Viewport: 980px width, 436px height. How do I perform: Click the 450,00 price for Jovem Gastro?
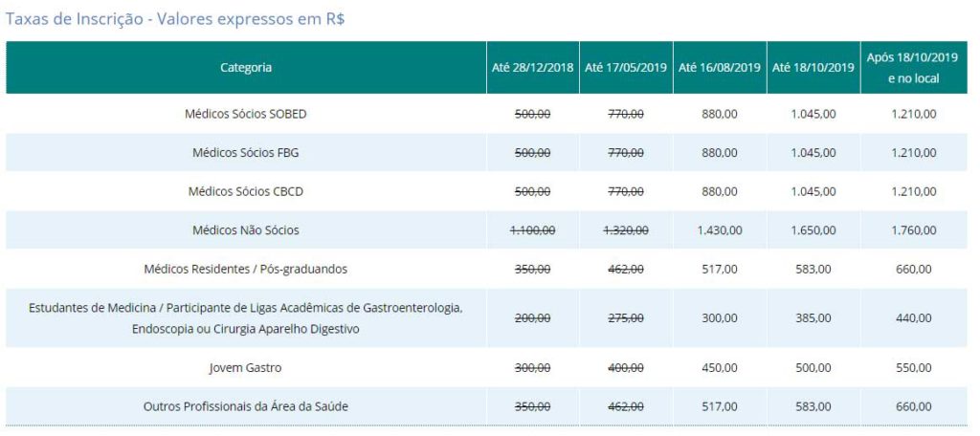(x=720, y=368)
